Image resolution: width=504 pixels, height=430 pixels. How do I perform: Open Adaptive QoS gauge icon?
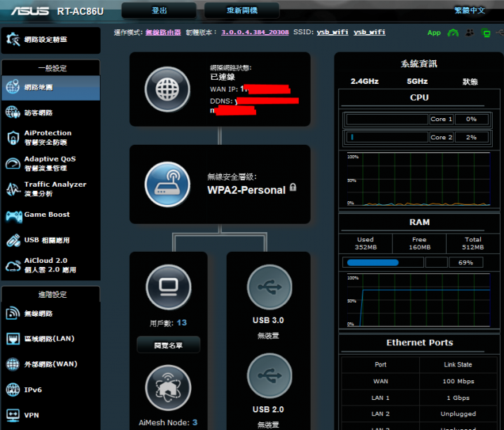(x=13, y=164)
